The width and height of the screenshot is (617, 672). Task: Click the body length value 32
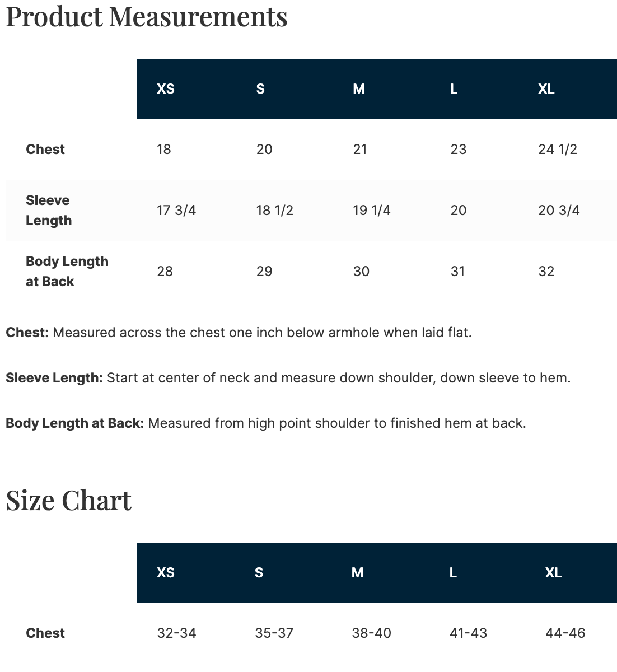[x=546, y=272]
